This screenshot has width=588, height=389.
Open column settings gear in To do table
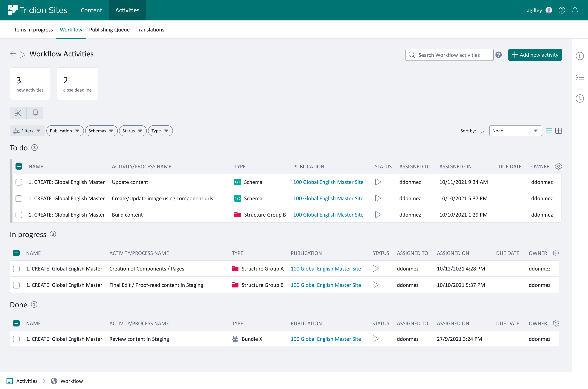point(558,167)
